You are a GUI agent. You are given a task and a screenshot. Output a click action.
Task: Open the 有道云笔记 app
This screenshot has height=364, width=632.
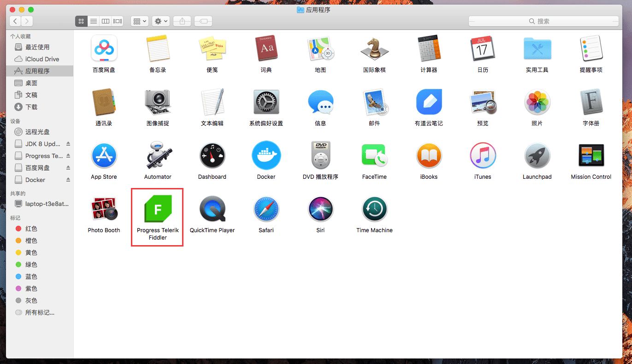click(429, 102)
